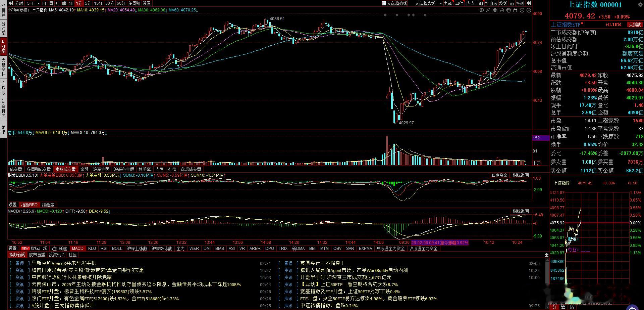
Task: Switch to the 股市直播 news tab
Action: pyautogui.click(x=37, y=255)
